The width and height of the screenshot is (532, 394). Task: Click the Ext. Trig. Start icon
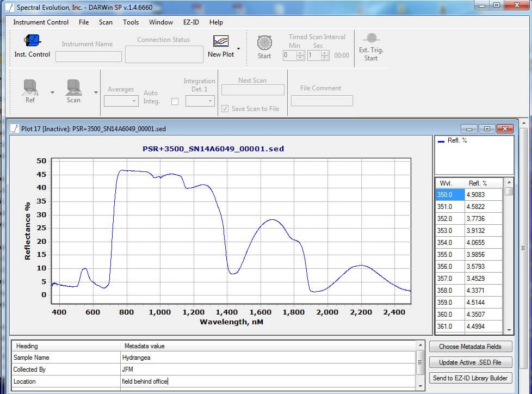point(371,38)
